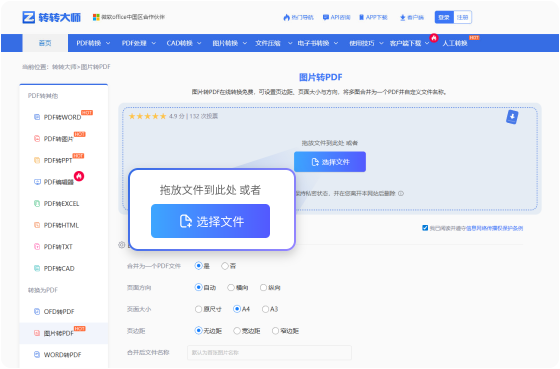Open 热门导航 flame icon link
The image size is (560, 369).
286,17
